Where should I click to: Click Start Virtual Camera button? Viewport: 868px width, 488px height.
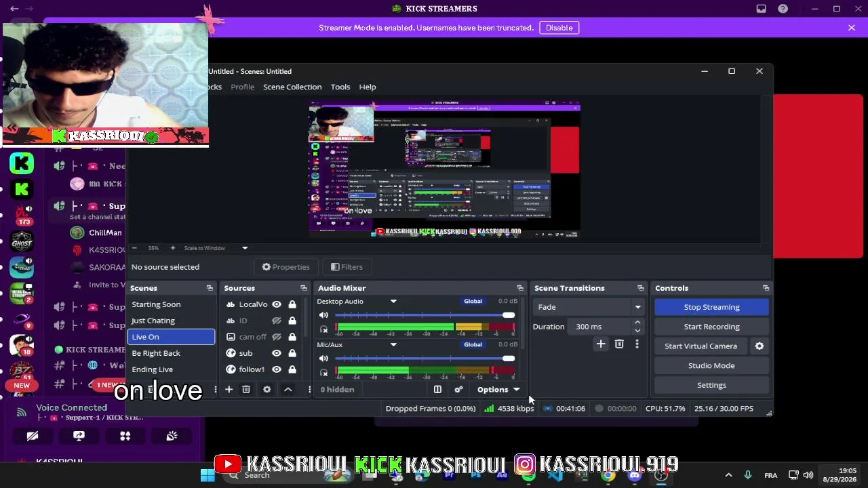click(701, 346)
